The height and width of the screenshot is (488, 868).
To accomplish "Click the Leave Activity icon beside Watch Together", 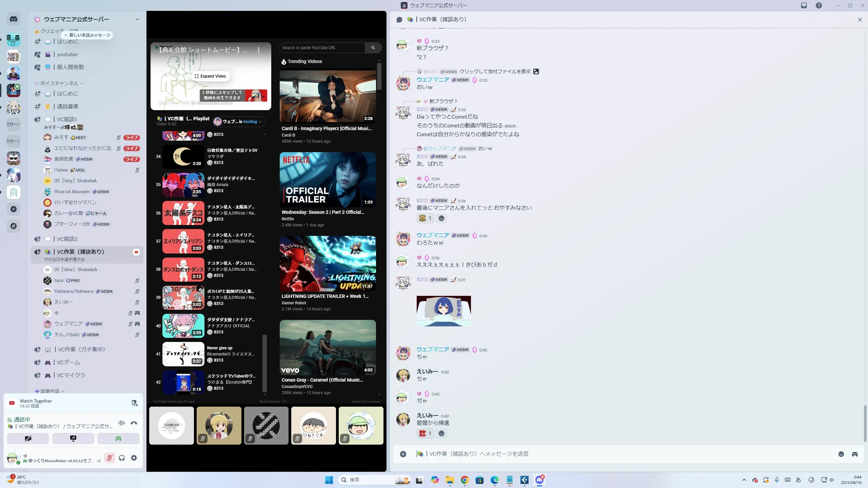I will (x=135, y=403).
